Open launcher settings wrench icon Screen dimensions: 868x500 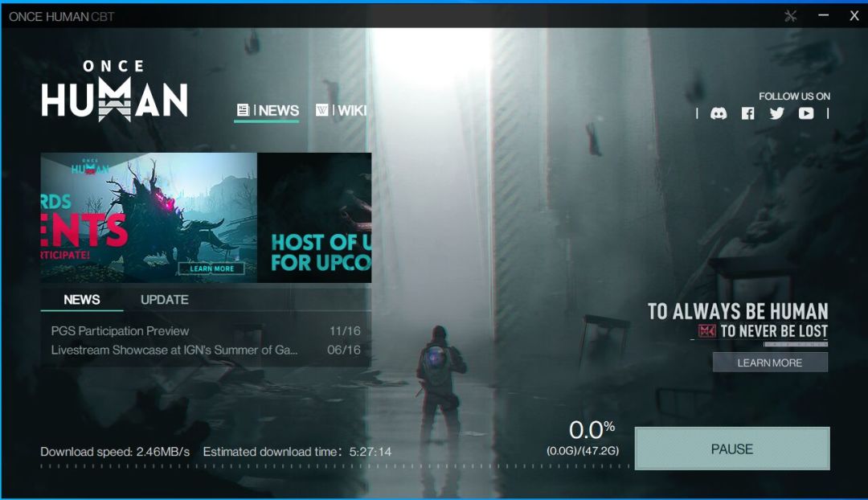(x=791, y=16)
